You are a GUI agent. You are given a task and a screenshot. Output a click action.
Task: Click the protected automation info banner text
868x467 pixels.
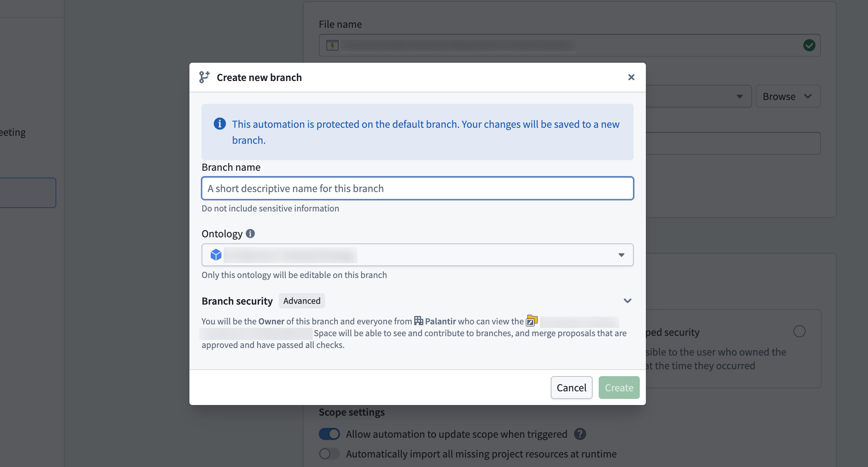tap(426, 132)
